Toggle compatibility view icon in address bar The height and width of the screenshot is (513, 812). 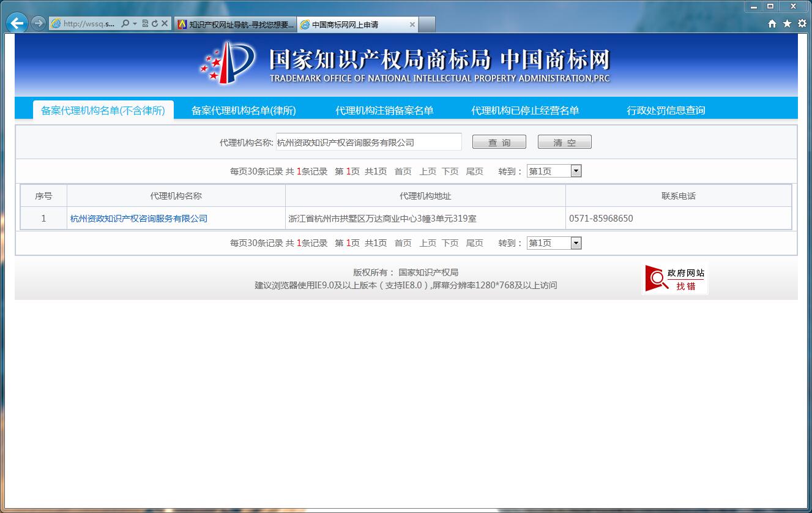(145, 24)
